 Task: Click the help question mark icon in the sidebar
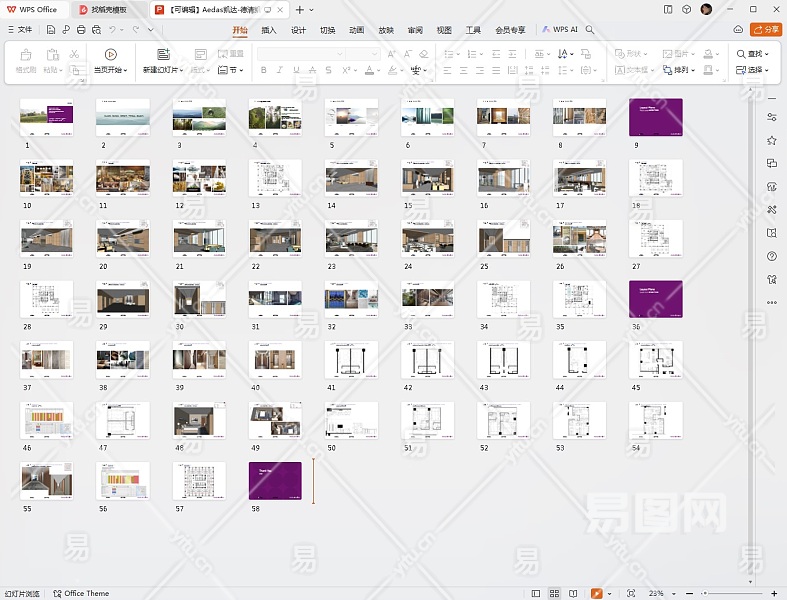[771, 256]
